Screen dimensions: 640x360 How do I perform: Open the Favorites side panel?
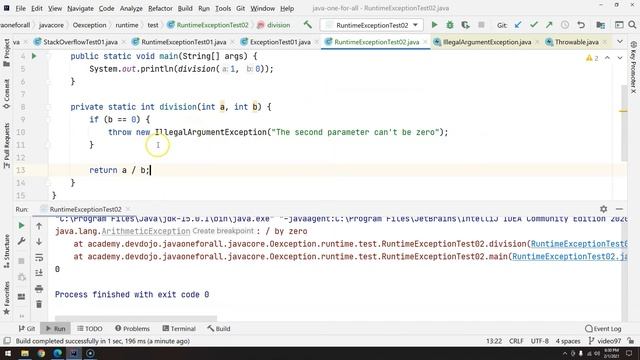pos(6,298)
